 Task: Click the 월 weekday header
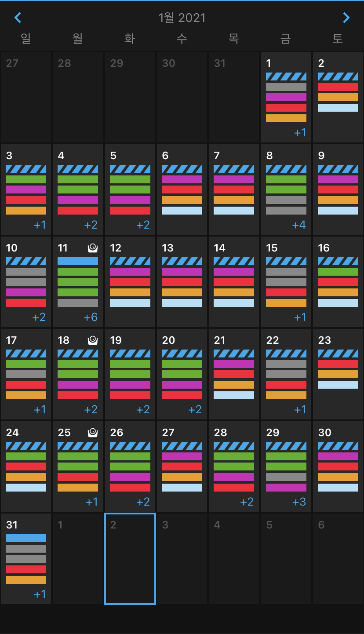[78, 38]
